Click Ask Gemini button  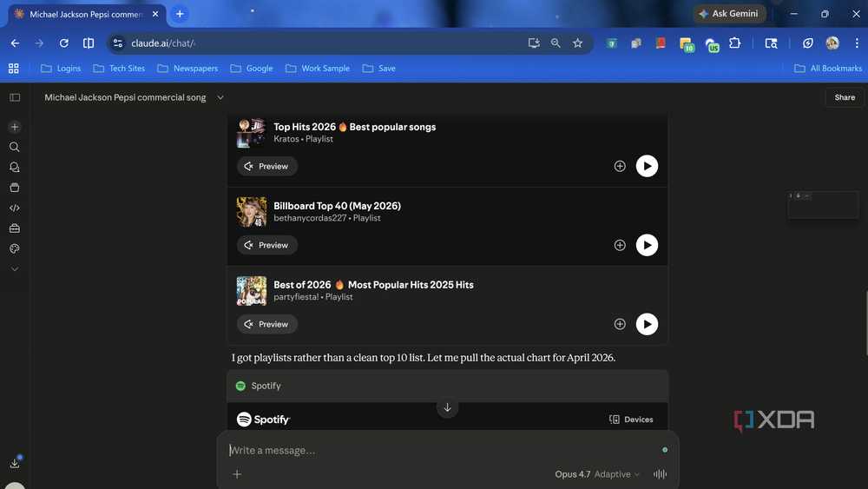click(729, 14)
